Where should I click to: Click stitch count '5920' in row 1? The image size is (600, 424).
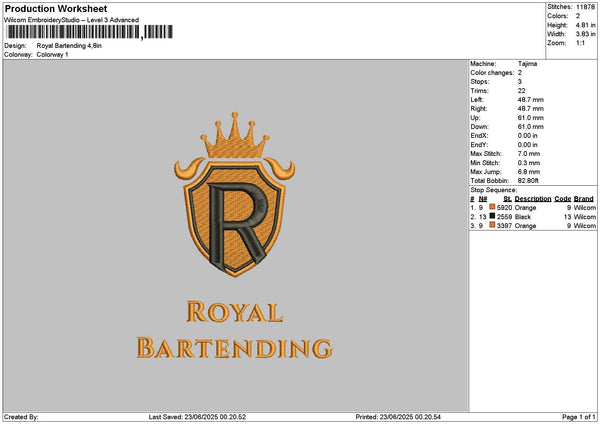coord(504,208)
